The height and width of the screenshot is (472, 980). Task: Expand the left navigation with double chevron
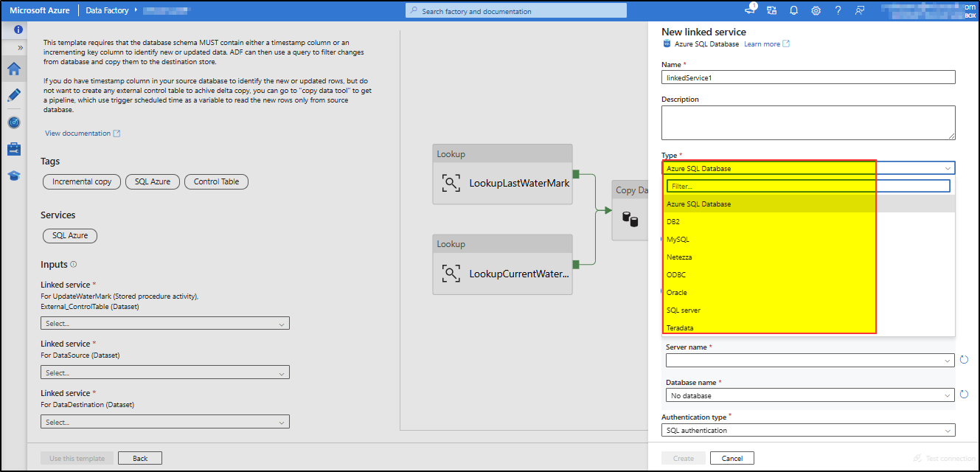click(x=21, y=47)
